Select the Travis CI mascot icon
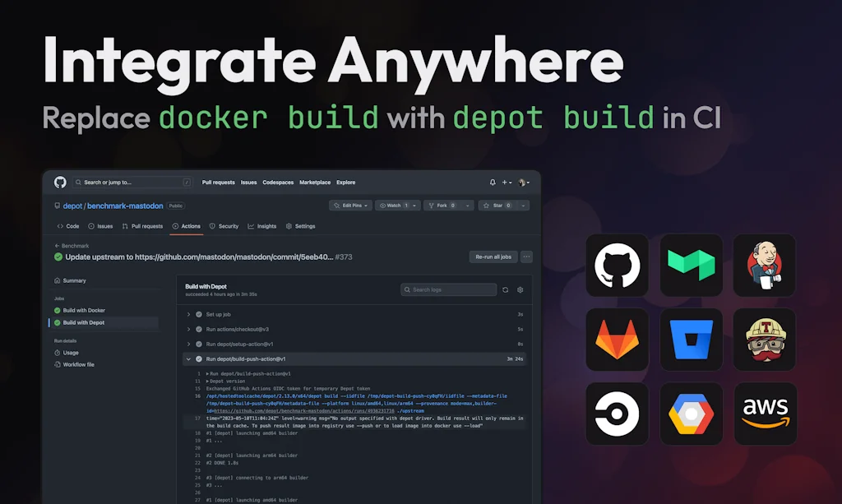The height and width of the screenshot is (504, 842). pos(766,339)
